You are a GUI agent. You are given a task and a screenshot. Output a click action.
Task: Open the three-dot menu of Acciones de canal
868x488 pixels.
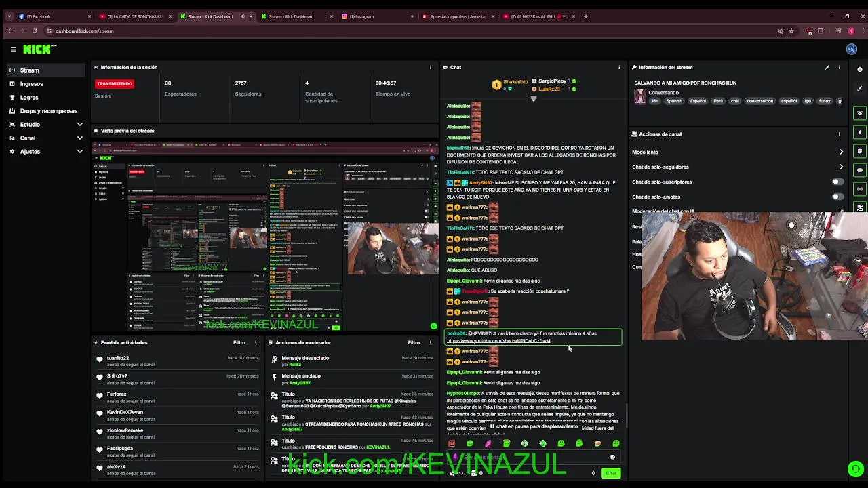pyautogui.click(x=839, y=134)
